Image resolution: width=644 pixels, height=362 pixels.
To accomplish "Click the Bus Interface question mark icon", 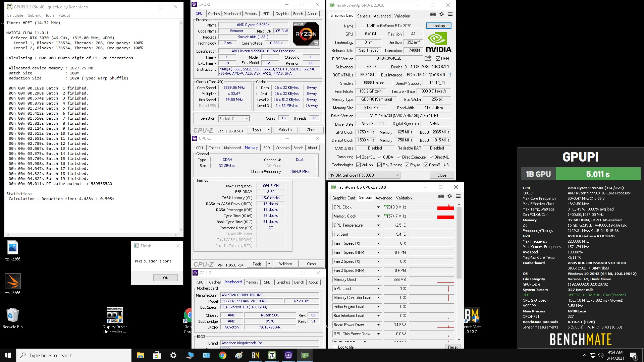I will click(x=450, y=75).
